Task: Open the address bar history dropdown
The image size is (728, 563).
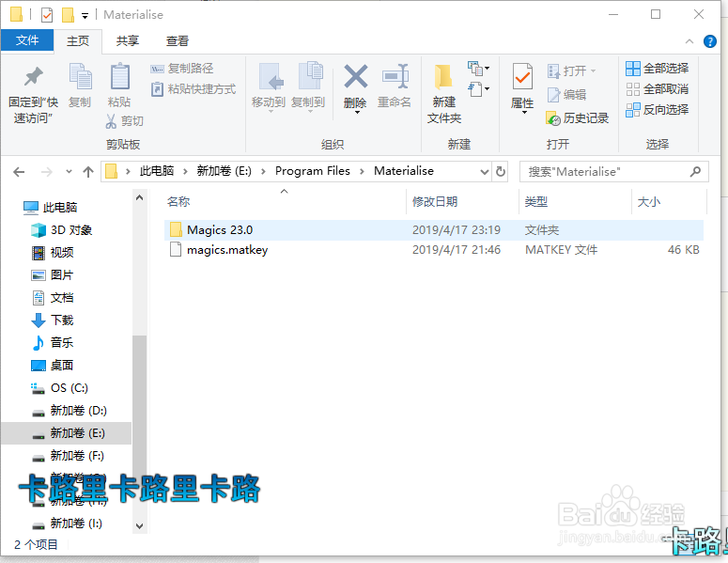Action: pos(485,172)
